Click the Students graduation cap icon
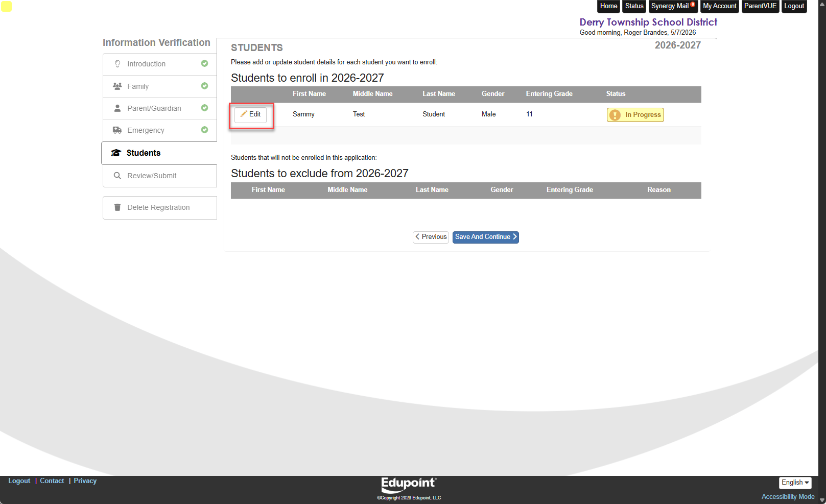 pos(116,153)
